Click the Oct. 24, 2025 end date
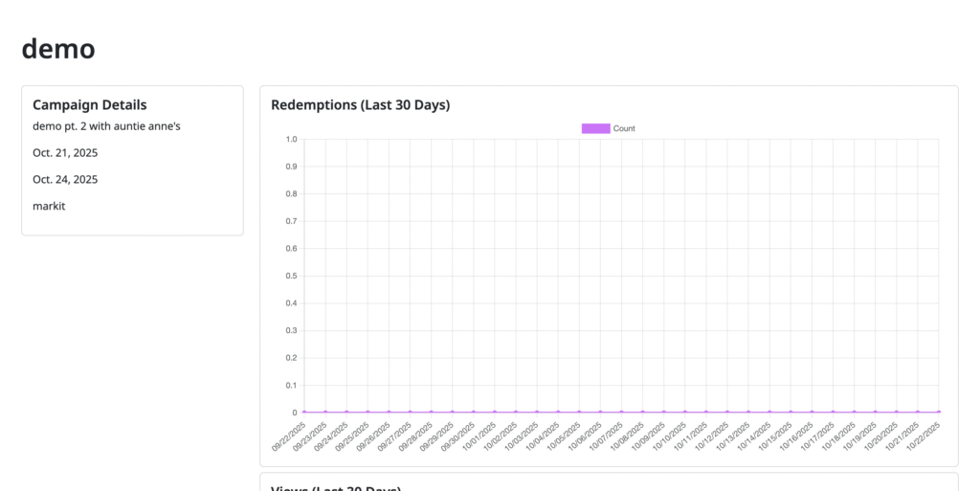This screenshot has height=491, width=980. click(65, 179)
